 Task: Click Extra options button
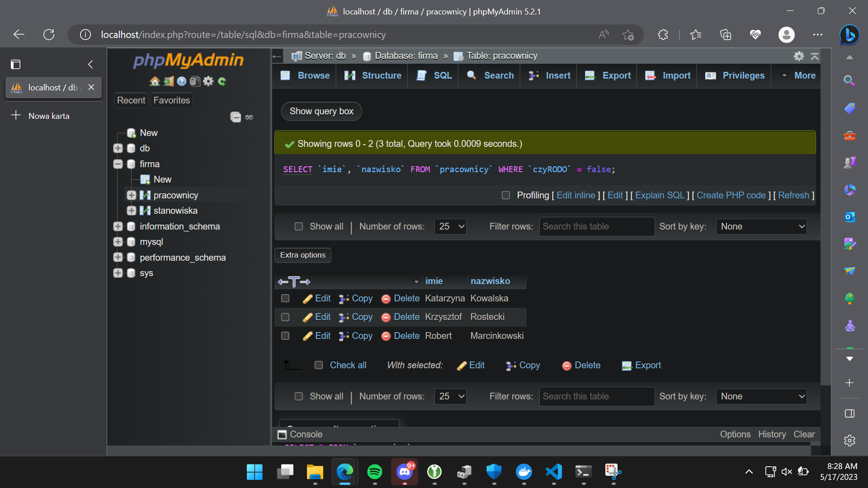(x=303, y=255)
